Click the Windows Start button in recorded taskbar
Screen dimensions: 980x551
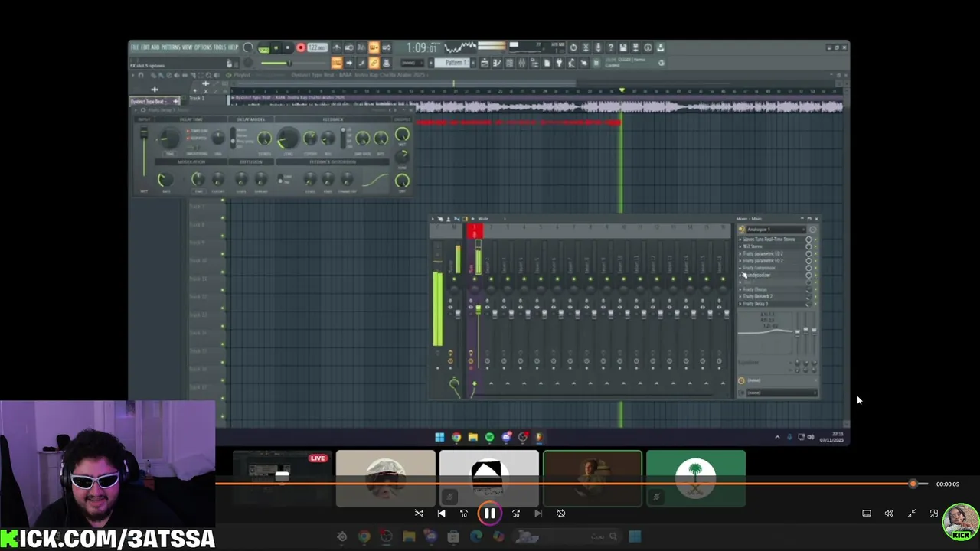click(439, 437)
